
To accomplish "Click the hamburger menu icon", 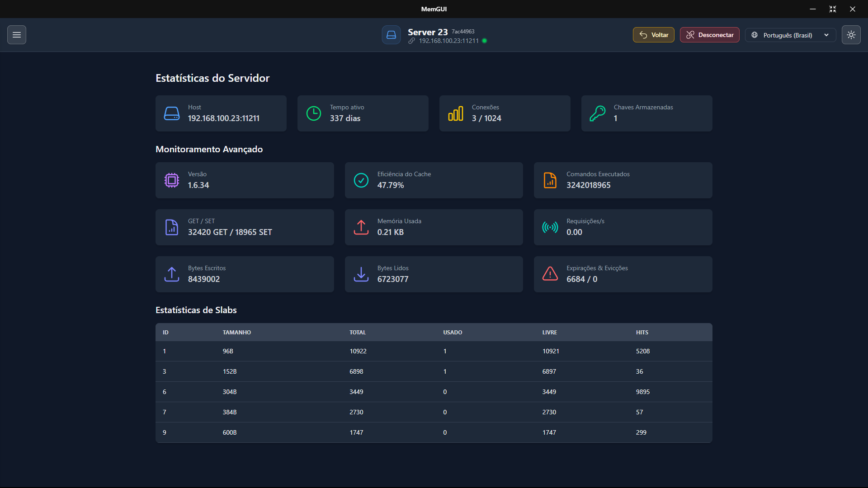I will click(17, 35).
